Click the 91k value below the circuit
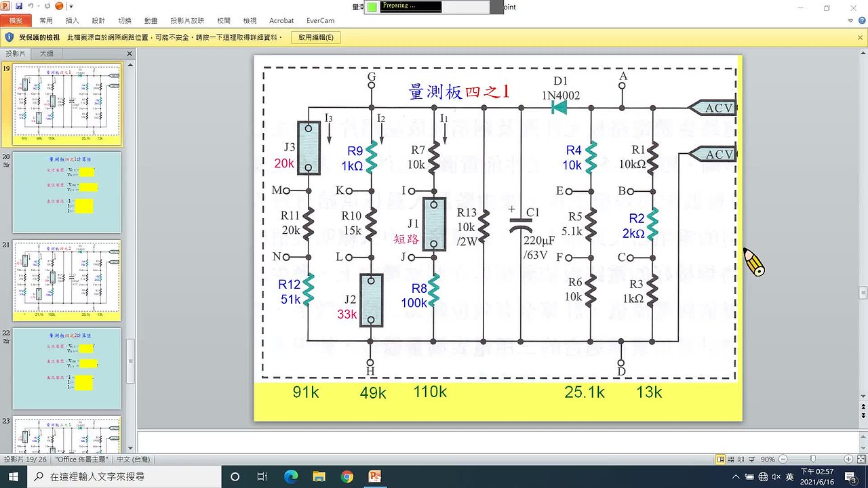This screenshot has width=868, height=488. pyautogui.click(x=306, y=392)
